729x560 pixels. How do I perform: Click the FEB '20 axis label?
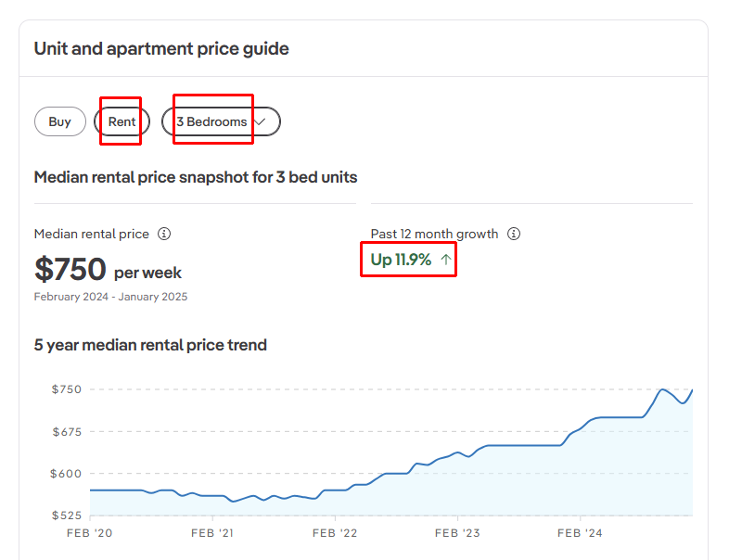90,533
